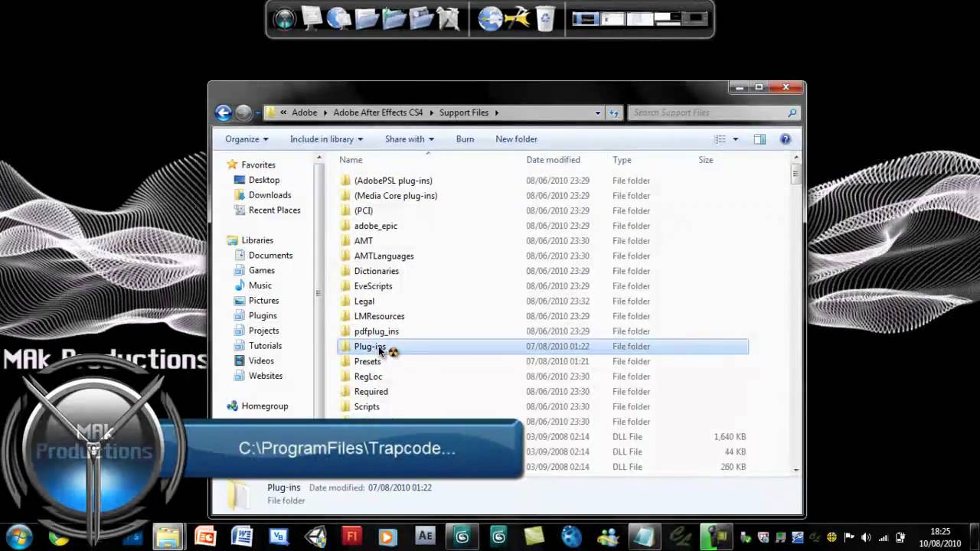Viewport: 980px width, 551px height.
Task: Open the Explorer help question-mark icon
Action: (x=785, y=139)
